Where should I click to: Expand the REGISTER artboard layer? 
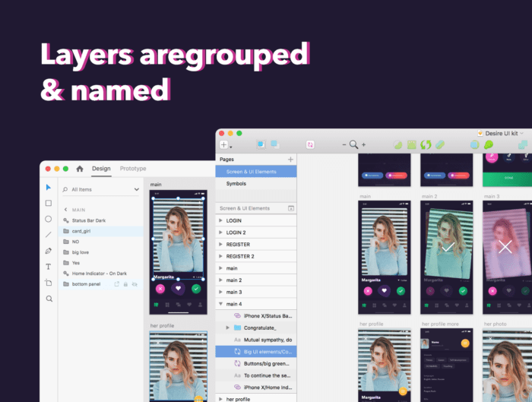tap(220, 244)
